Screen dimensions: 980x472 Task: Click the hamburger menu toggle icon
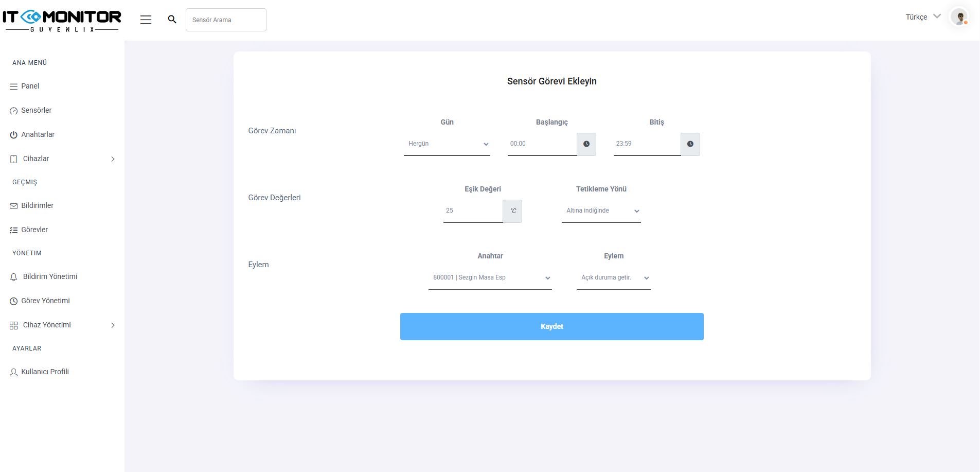pyautogui.click(x=146, y=20)
